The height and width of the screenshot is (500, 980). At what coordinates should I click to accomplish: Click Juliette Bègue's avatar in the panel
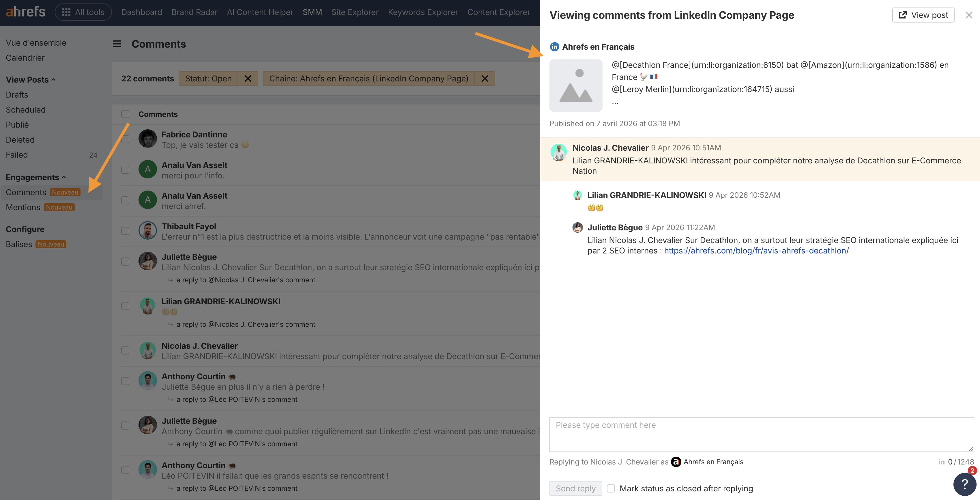pyautogui.click(x=577, y=227)
